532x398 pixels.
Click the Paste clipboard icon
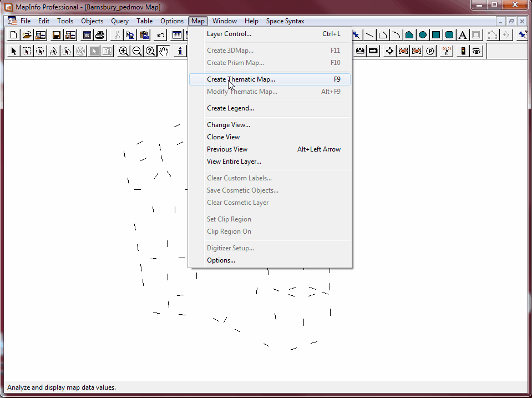coord(145,34)
